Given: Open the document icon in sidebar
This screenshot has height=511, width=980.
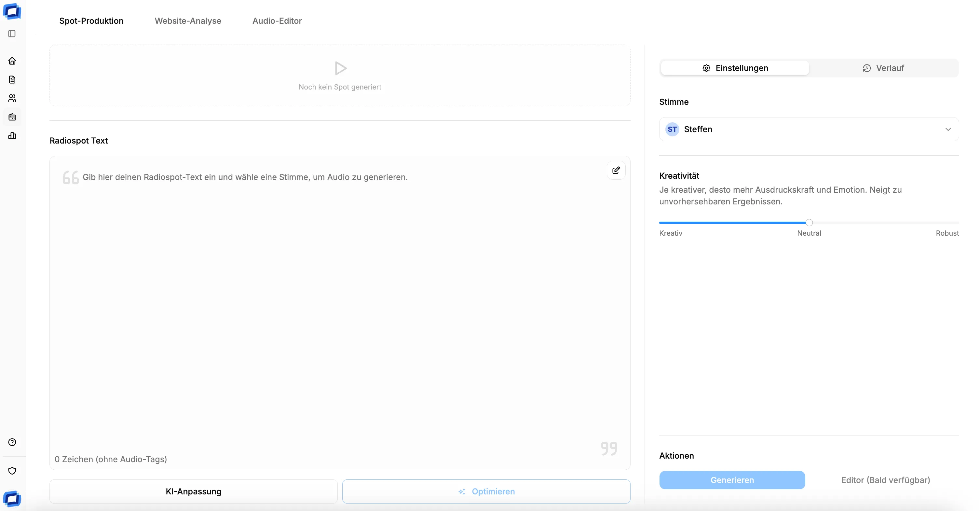Looking at the screenshot, I should tap(12, 79).
